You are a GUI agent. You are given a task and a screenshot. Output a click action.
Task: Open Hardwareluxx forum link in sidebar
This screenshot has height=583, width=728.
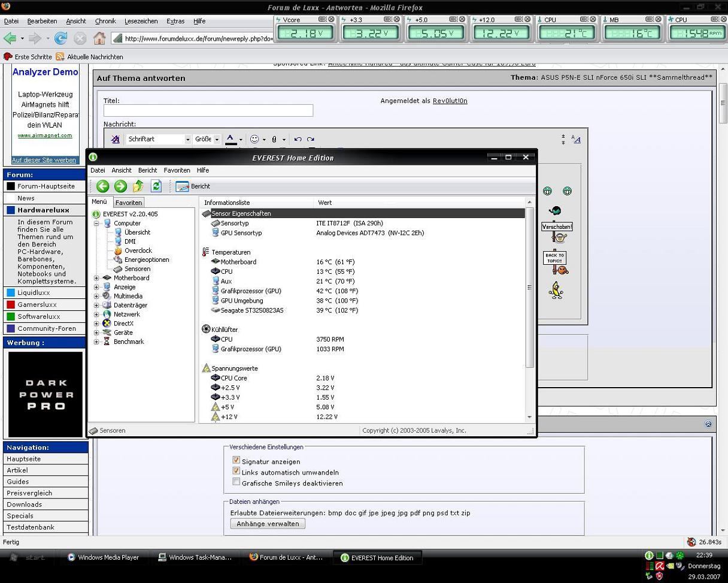click(x=43, y=210)
